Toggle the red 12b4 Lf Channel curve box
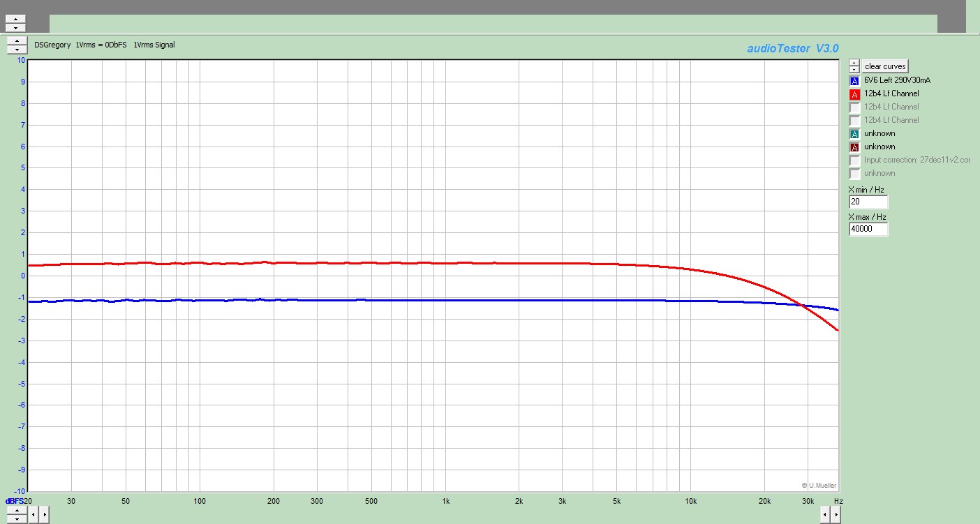This screenshot has height=524, width=980. (854, 94)
